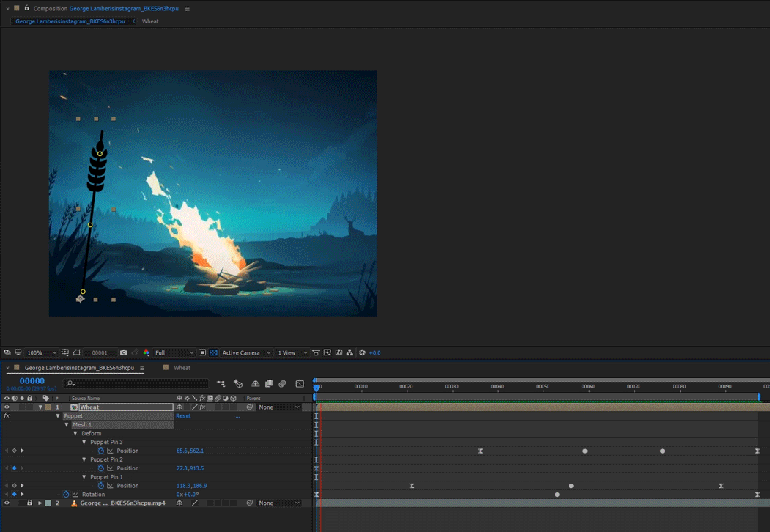Screen dimensions: 770x532
Task: Open the magnification ratio 100% dropdown
Action: 42,352
